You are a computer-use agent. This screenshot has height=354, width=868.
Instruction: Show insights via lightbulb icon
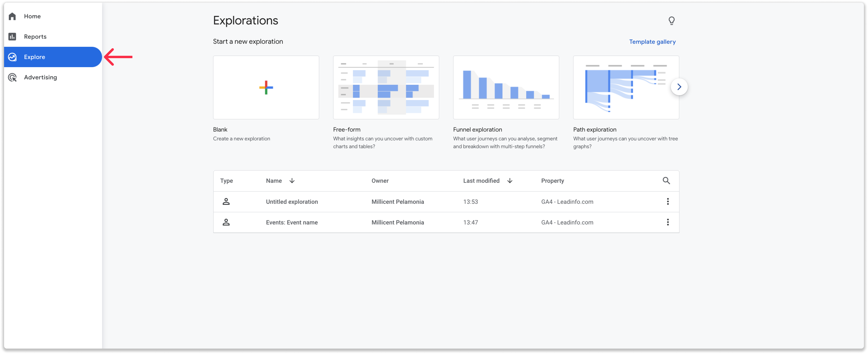(671, 21)
